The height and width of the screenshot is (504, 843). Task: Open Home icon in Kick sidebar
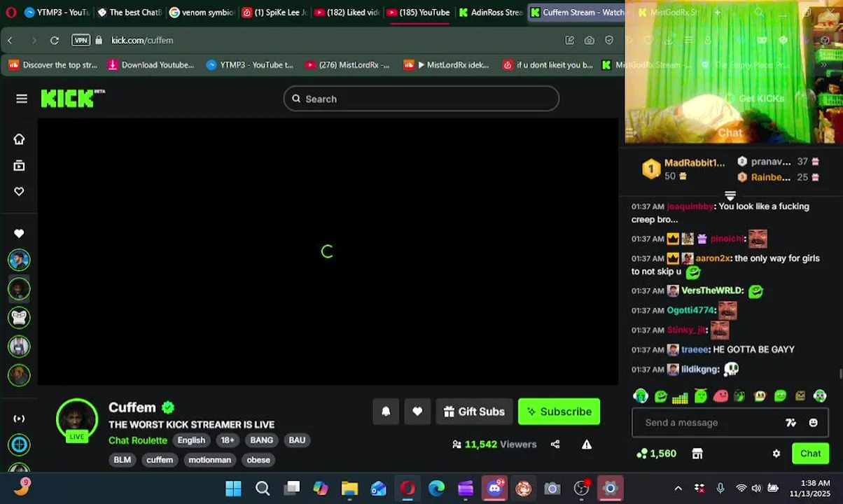19,139
